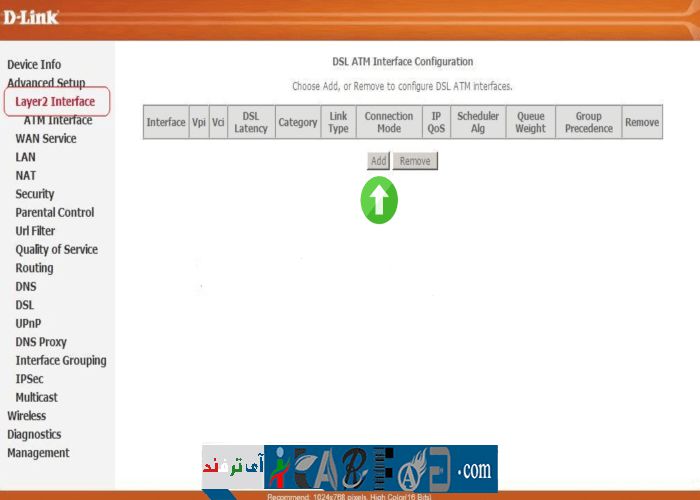
Task: Click the Connection Mode column header
Action: click(x=389, y=122)
